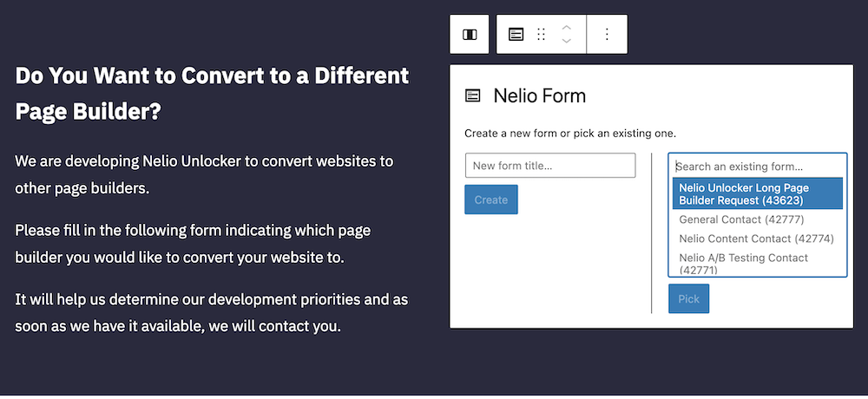Open the block options three-dot menu
This screenshot has height=399, width=868.
(607, 35)
